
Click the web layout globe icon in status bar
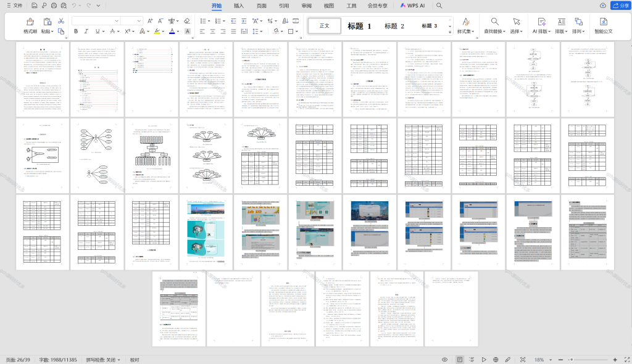(496, 360)
